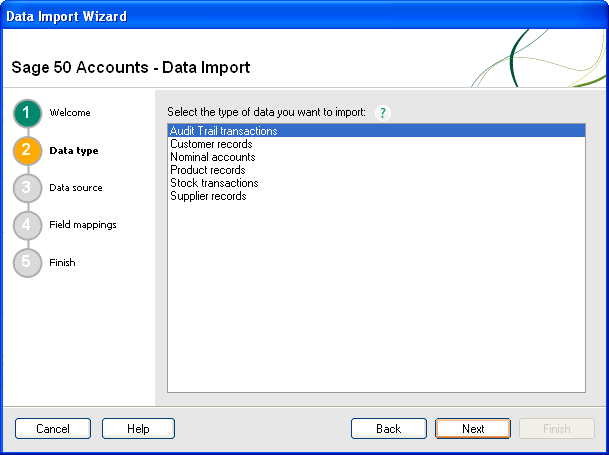Screen dimensions: 609x455
Task: Select Nominal accounts from the list
Action: click(x=212, y=157)
